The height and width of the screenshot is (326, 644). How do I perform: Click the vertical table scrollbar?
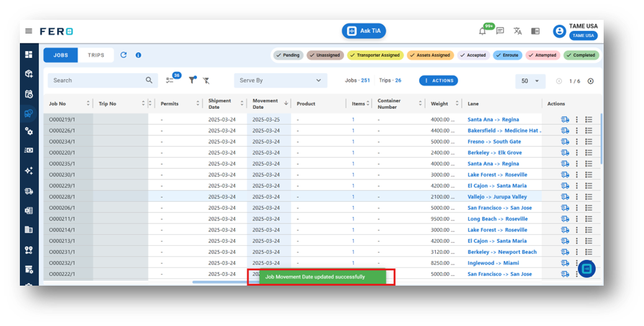[601, 138]
